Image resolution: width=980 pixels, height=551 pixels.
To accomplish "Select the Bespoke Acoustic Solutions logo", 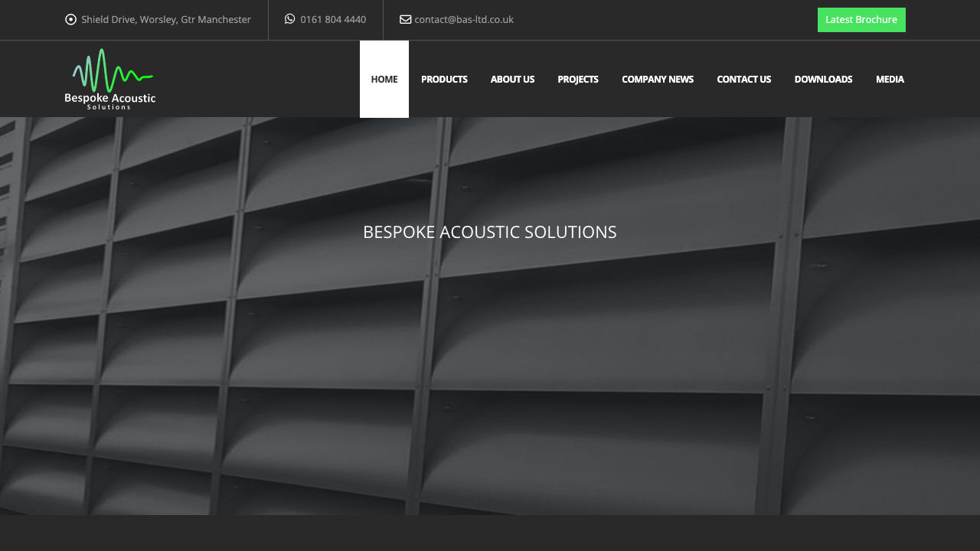I will (x=110, y=78).
